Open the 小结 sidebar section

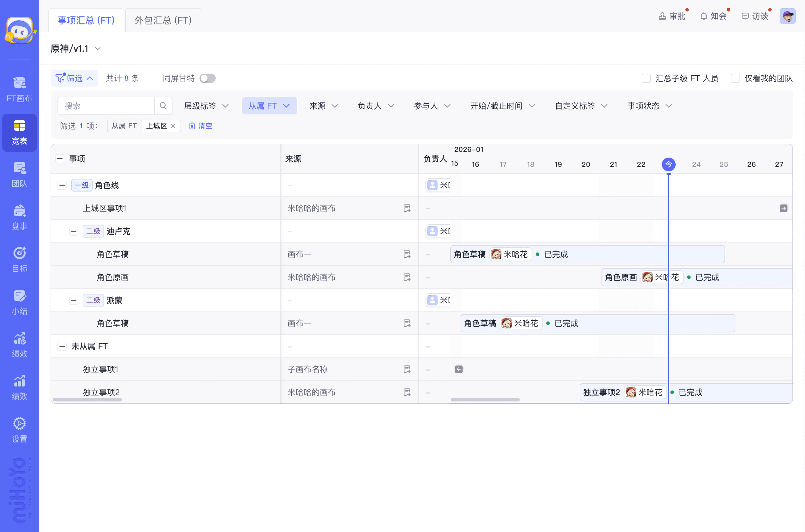pos(19,302)
